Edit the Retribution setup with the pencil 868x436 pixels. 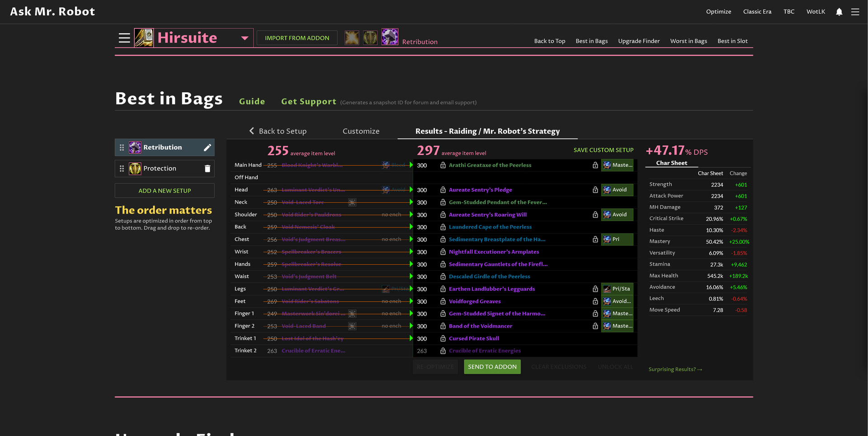[x=208, y=147]
